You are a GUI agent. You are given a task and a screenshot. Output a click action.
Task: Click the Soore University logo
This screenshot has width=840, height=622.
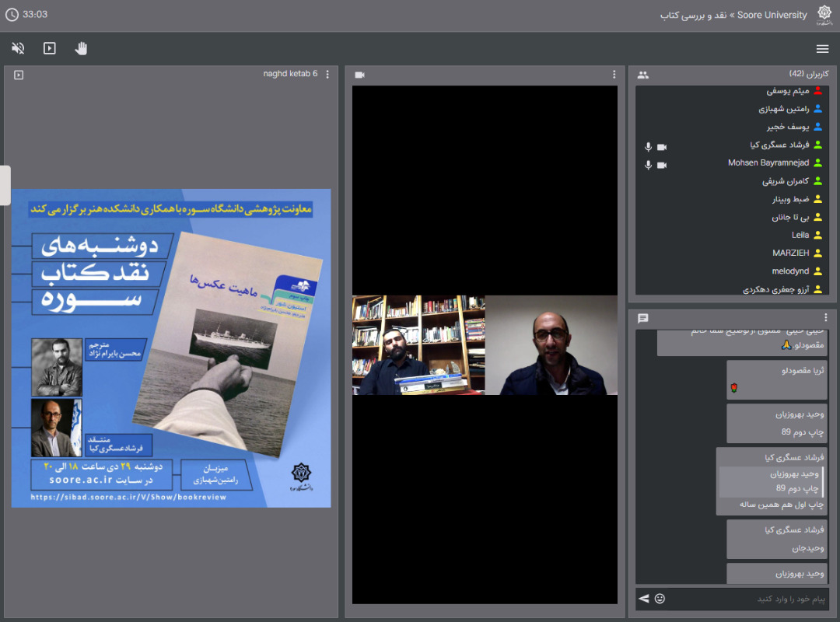(x=824, y=15)
